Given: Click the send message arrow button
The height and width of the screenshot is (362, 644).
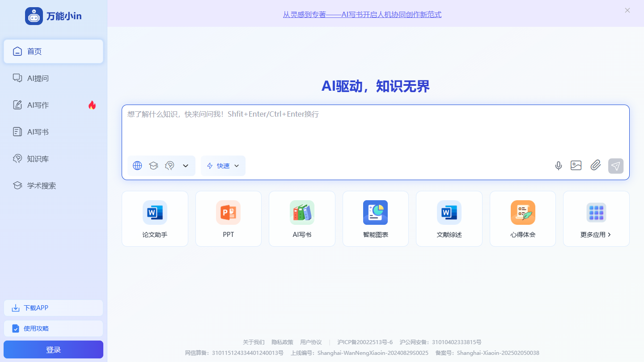Looking at the screenshot, I should pos(616,166).
